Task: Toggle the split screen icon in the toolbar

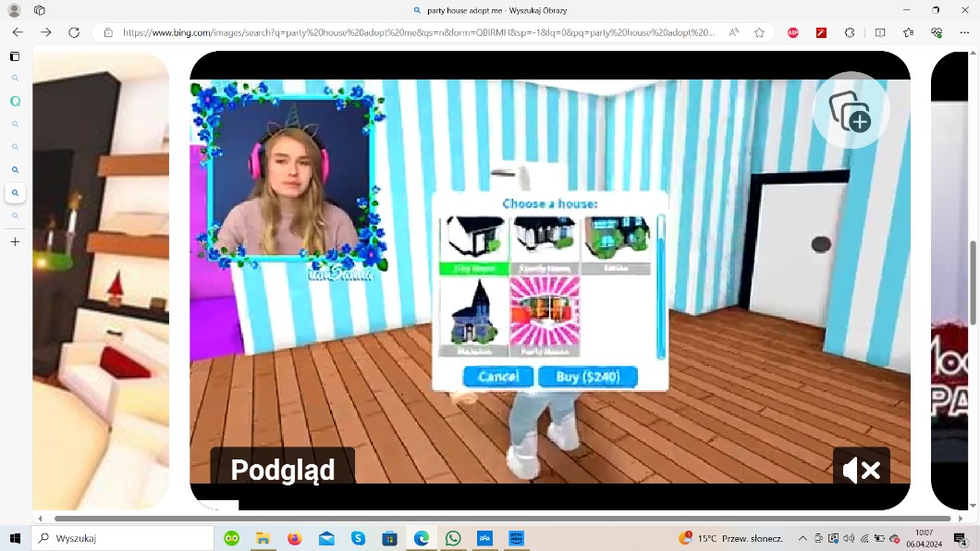Action: click(x=880, y=32)
